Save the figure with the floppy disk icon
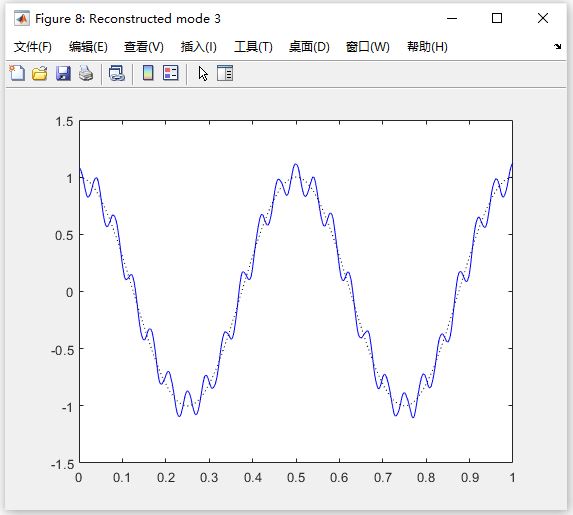The image size is (573, 515). point(63,73)
